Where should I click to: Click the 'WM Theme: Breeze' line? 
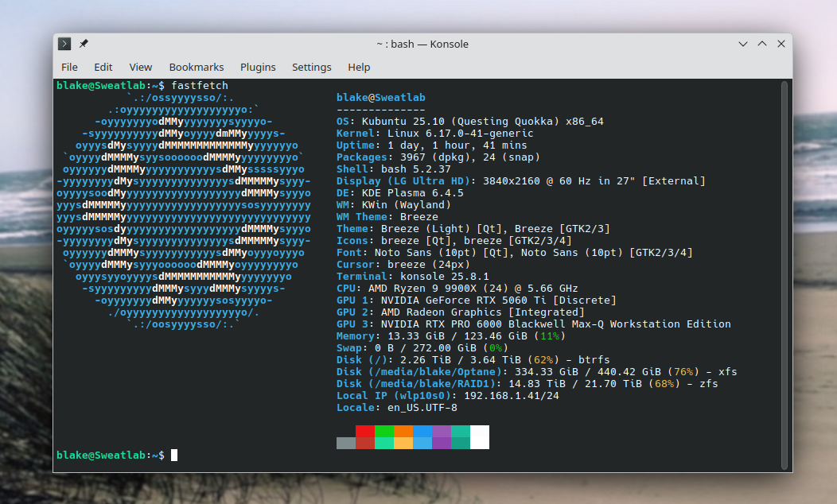click(387, 216)
